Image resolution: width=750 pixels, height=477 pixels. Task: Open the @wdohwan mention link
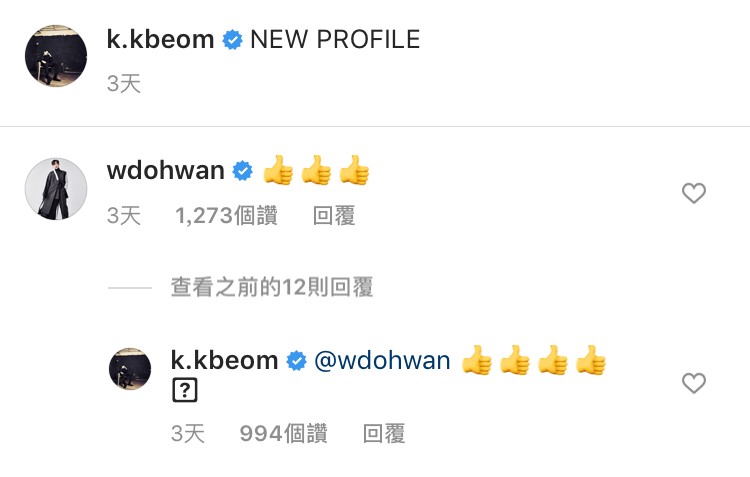382,360
